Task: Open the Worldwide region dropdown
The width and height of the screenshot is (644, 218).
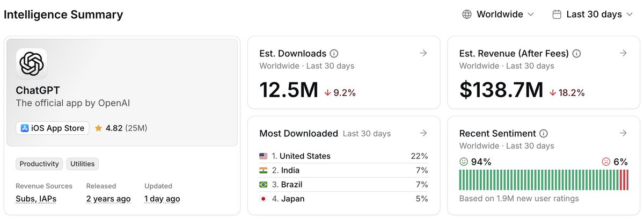Action: tap(498, 14)
